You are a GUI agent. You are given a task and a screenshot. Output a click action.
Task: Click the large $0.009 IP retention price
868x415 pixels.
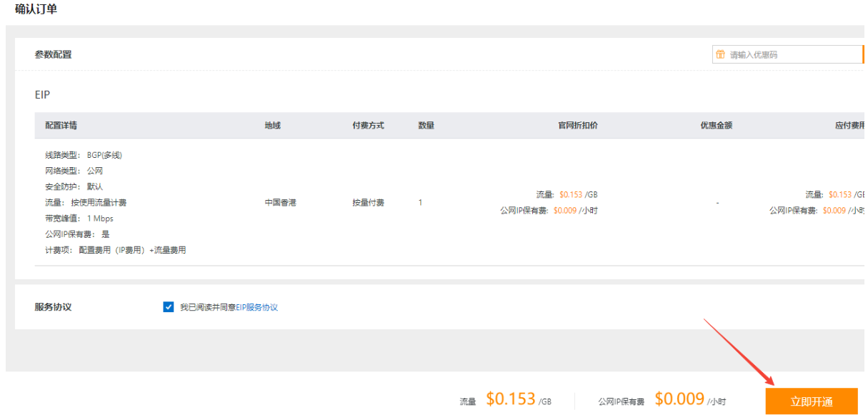pos(679,399)
